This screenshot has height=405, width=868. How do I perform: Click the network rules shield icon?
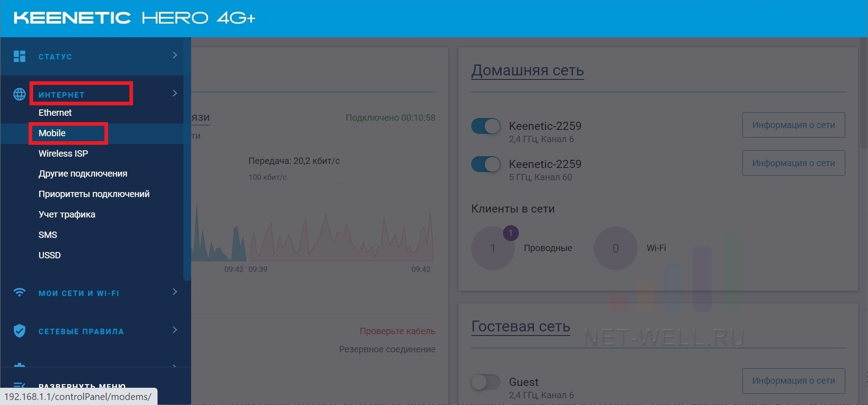coord(20,331)
